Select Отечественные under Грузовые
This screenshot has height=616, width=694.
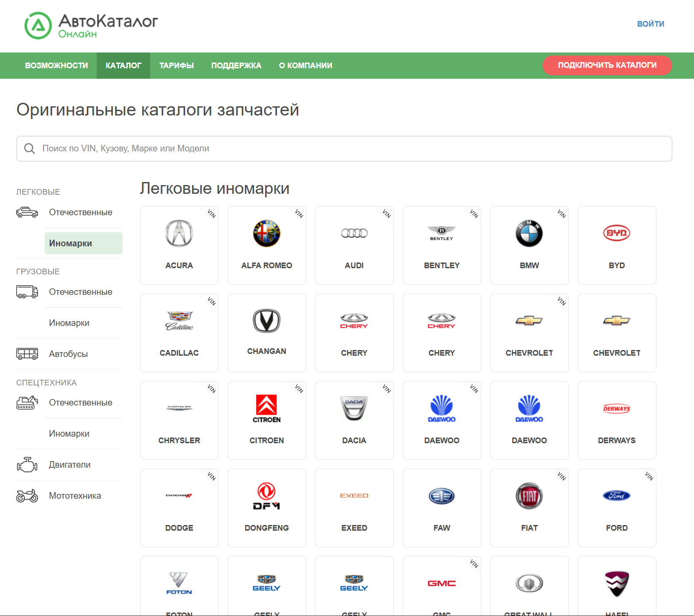point(81,292)
